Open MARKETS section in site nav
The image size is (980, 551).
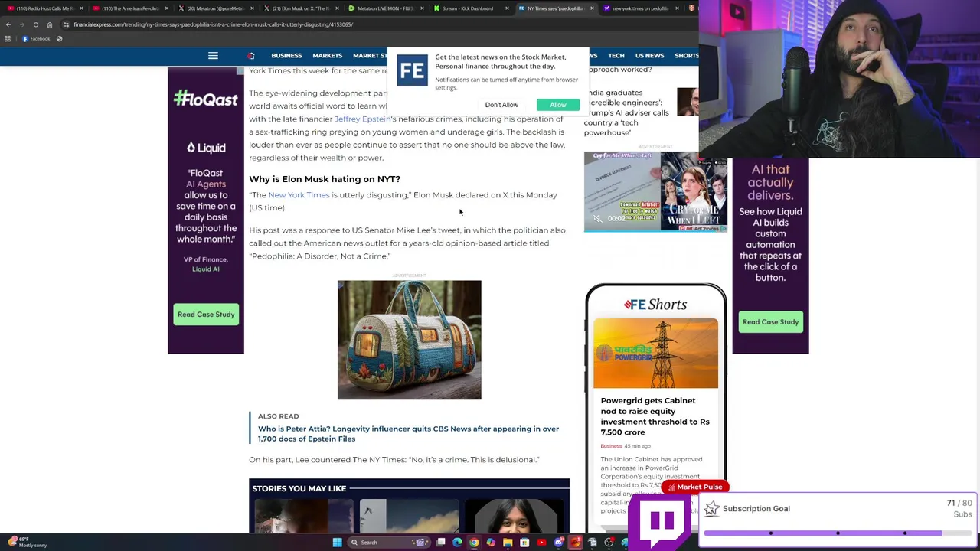(327, 56)
